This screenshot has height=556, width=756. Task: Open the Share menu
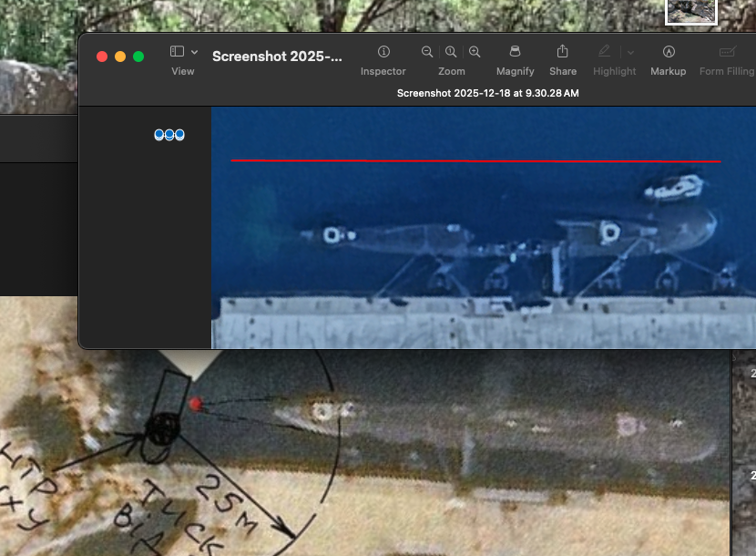pos(562,53)
